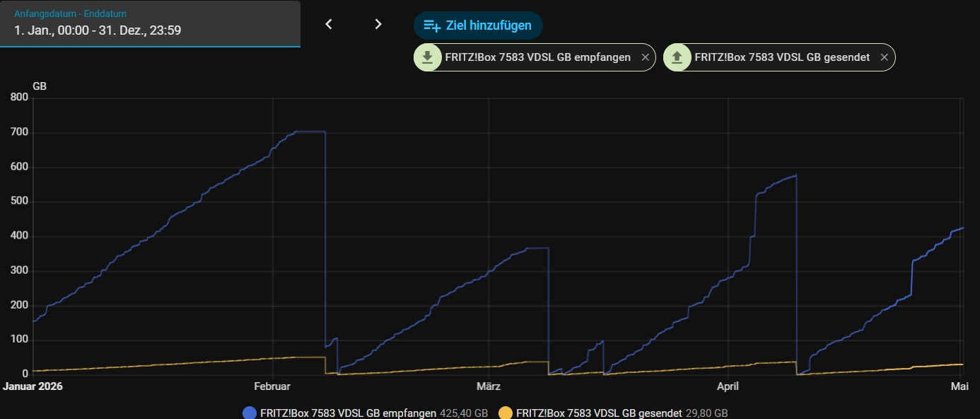Click the März axis label

coord(489,386)
